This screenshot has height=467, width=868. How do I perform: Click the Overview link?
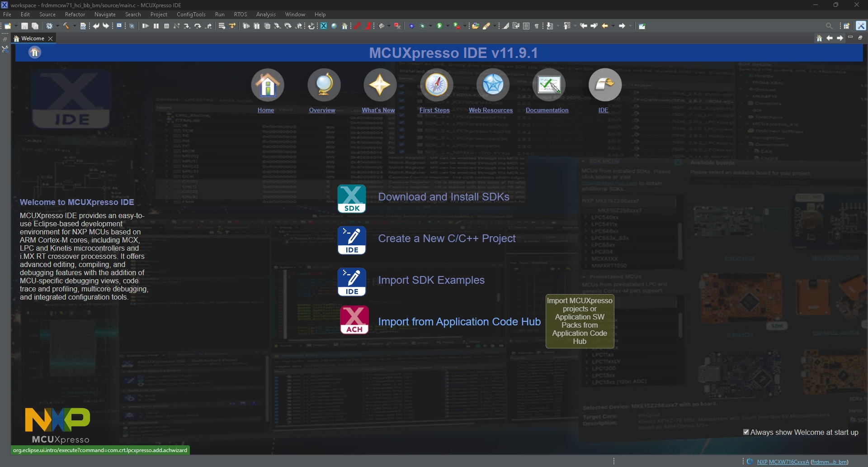(x=322, y=110)
